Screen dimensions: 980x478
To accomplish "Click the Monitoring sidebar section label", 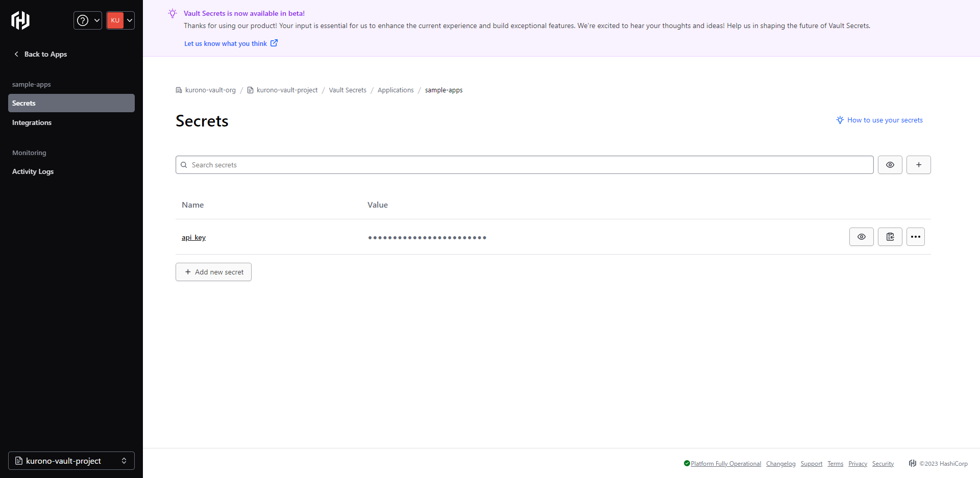I will [x=29, y=153].
